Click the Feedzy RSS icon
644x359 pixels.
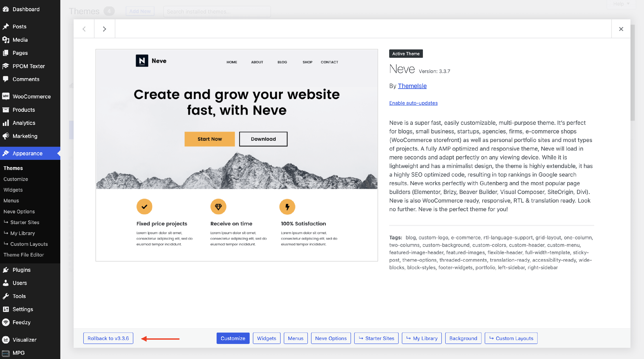coord(6,322)
